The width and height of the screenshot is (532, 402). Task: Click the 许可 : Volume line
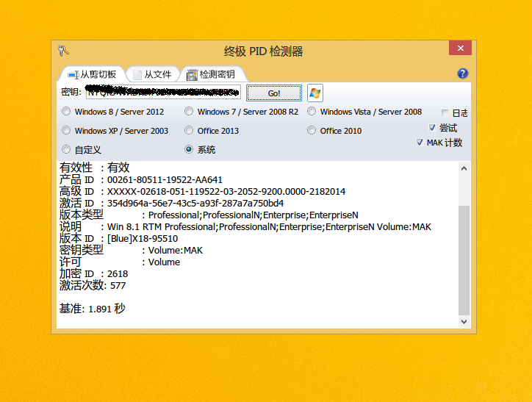pyautogui.click(x=120, y=262)
